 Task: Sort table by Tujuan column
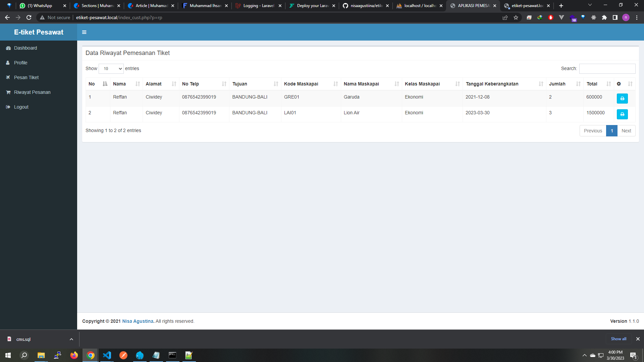(x=255, y=84)
